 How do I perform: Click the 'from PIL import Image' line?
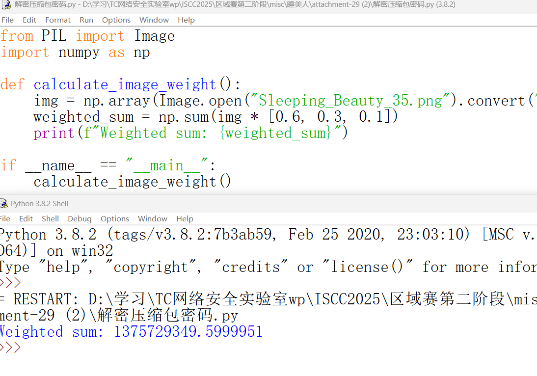(x=87, y=36)
